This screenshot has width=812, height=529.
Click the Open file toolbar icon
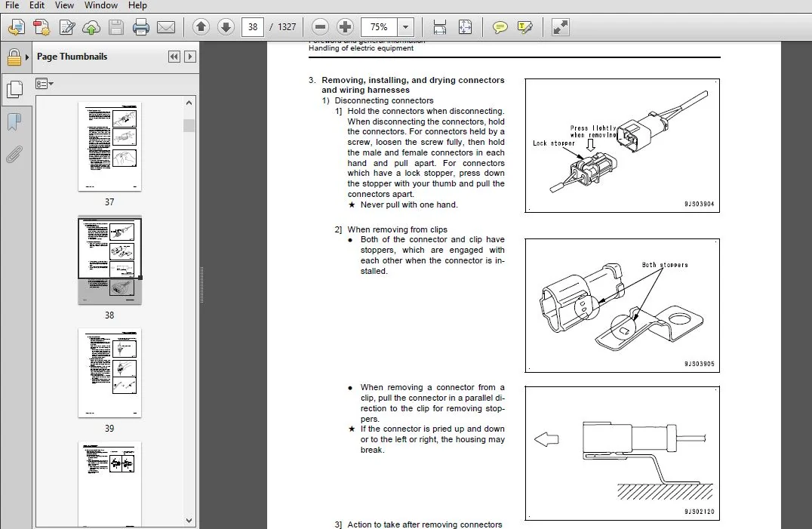tap(17, 27)
